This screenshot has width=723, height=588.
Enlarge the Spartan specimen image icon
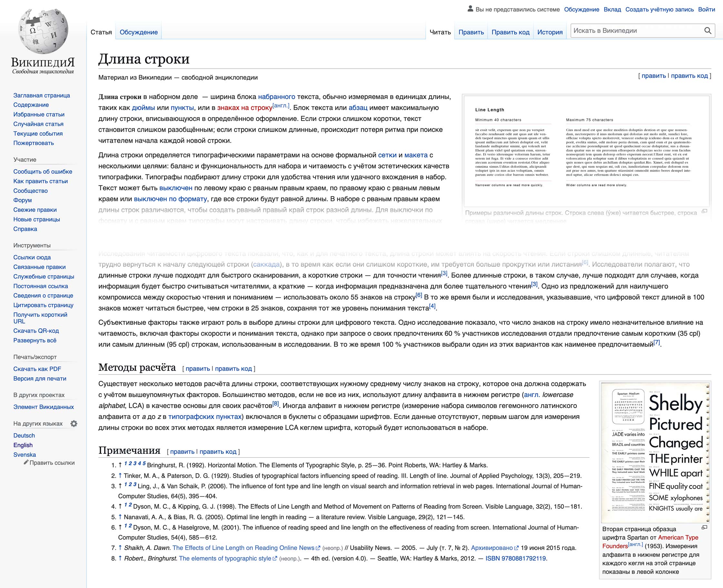[x=704, y=527]
